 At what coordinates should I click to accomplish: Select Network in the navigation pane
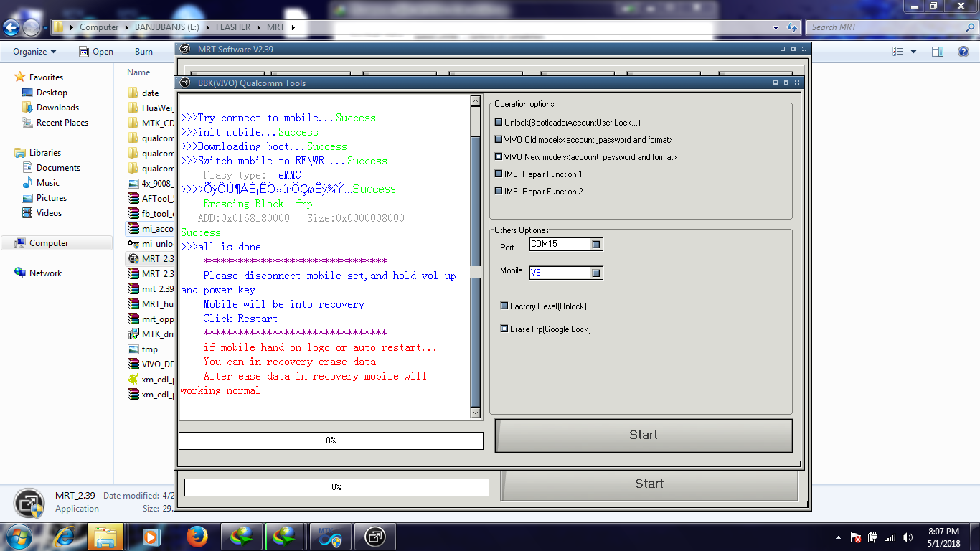[45, 273]
